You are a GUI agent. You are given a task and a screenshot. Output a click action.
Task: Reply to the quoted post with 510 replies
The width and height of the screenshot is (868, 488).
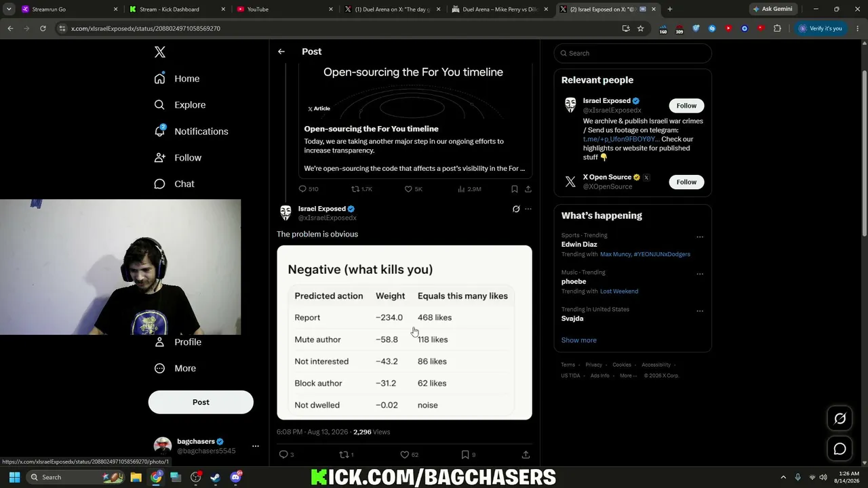pyautogui.click(x=309, y=189)
